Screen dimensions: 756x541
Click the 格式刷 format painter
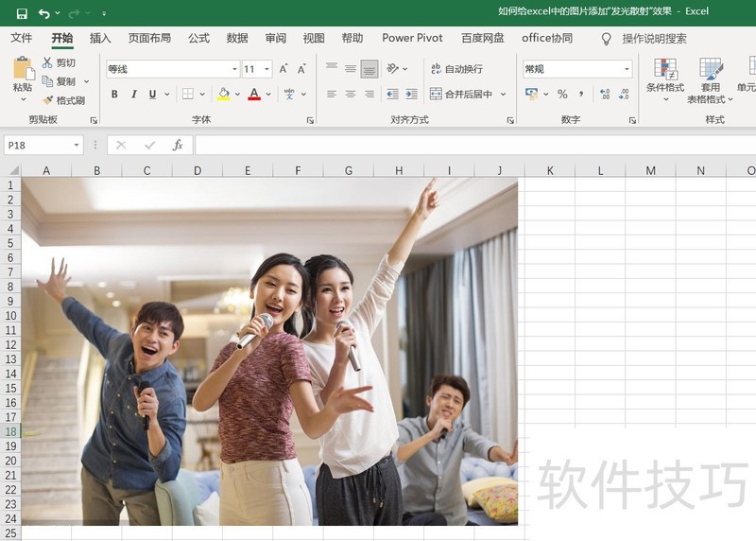[63, 100]
